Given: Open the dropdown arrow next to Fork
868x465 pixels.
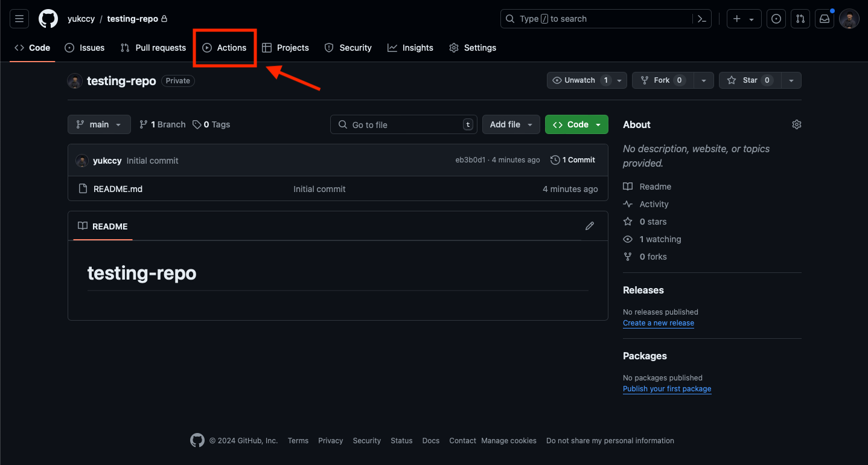Looking at the screenshot, I should point(704,80).
